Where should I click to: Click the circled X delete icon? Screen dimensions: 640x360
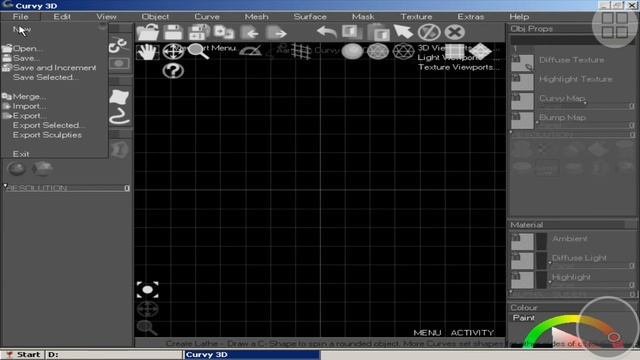(454, 32)
